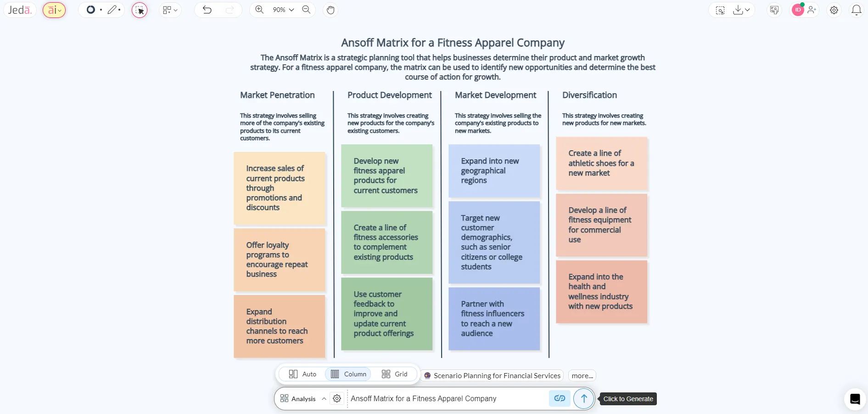Keep Column layout selected

click(348, 374)
